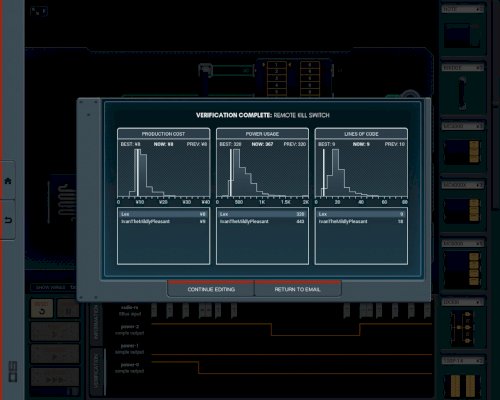Screen dimensions: 500x400
Task: Click the left memory table on the board
Action: coord(277,78)
